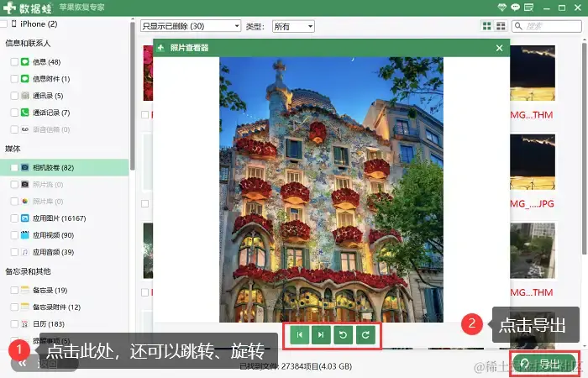588x378 pixels.
Task: Open the 只显示已删除 (30) filter dropdown
Action: point(191,26)
